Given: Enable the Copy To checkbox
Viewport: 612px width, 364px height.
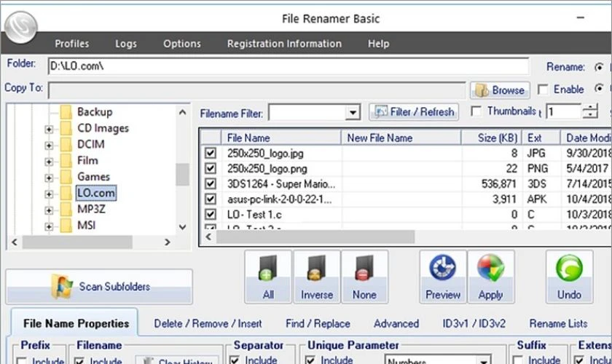Looking at the screenshot, I should [543, 90].
